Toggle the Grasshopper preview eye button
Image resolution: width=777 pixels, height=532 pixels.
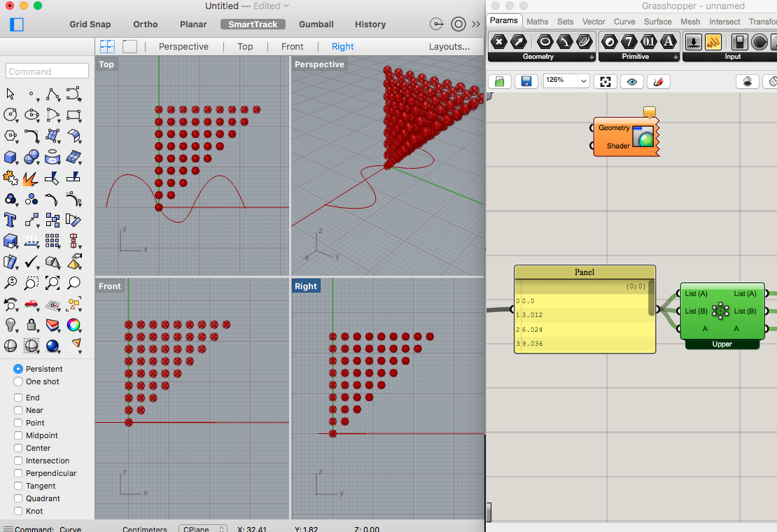pyautogui.click(x=632, y=81)
